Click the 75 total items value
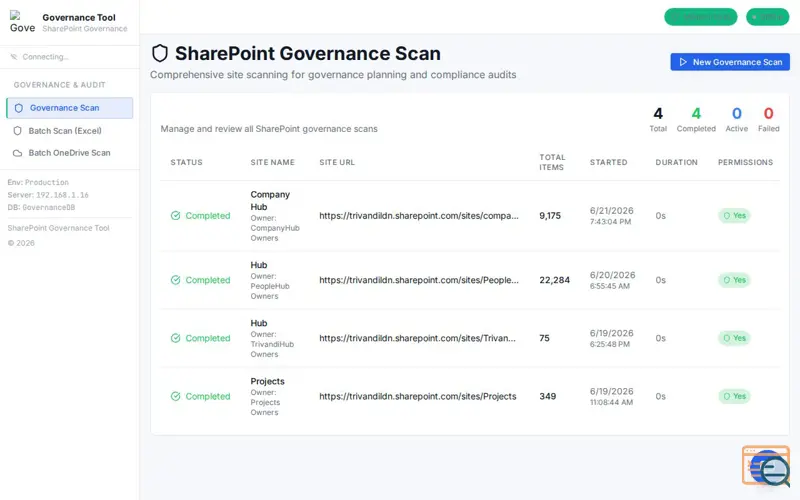Viewport: 800px width, 500px height. coord(544,338)
